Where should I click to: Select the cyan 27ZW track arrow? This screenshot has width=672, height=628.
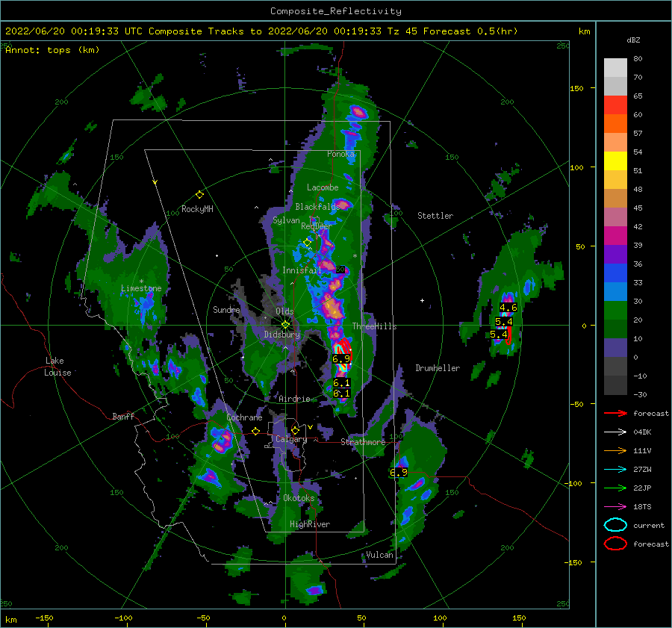click(615, 470)
